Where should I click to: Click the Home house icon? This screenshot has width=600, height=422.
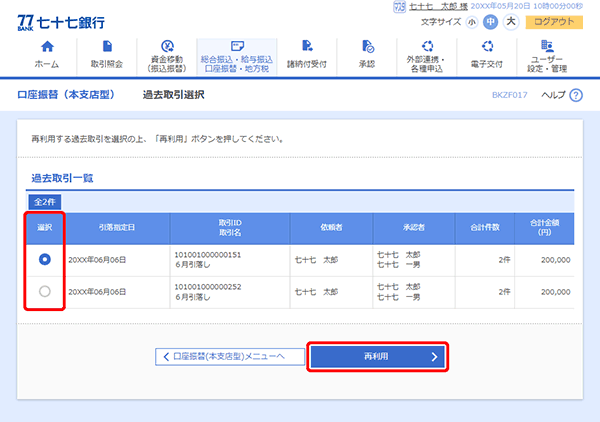click(x=46, y=47)
